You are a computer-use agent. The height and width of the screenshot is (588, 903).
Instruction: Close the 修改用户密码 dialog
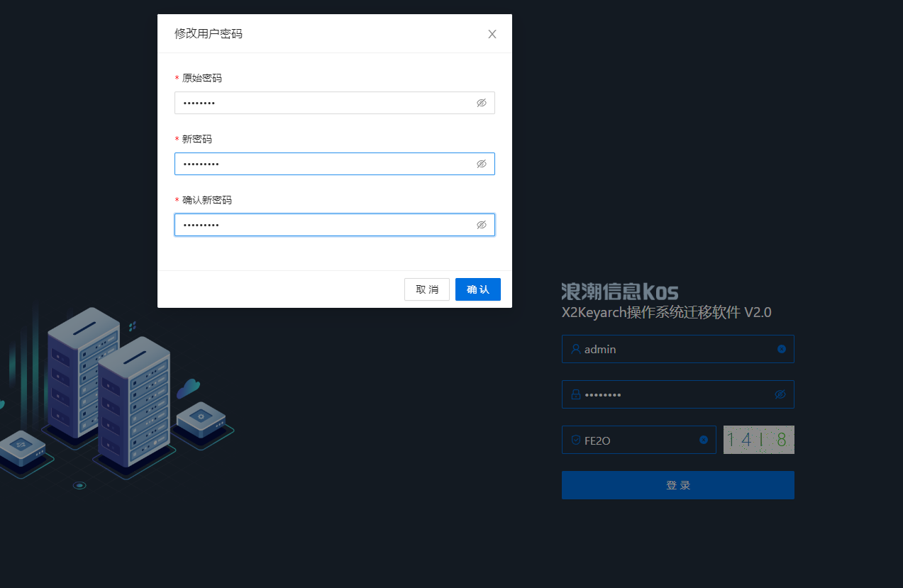point(492,34)
